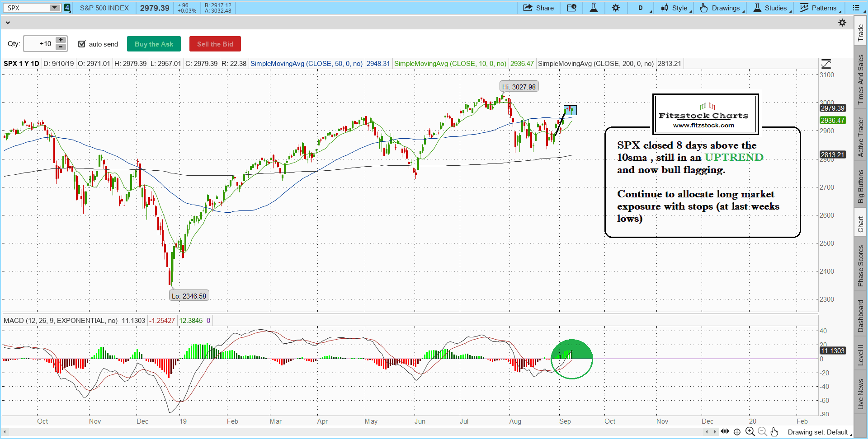Click the Qty input field

click(39, 44)
